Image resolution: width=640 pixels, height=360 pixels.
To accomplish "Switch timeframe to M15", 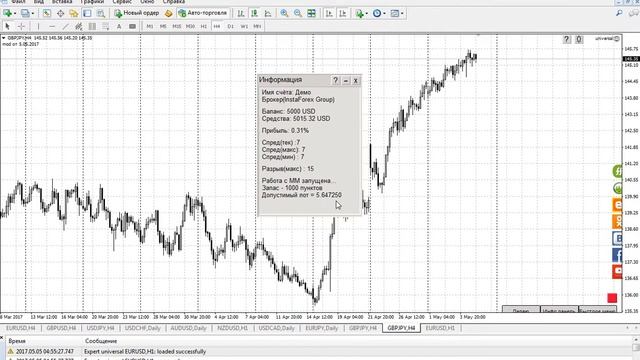I will tap(177, 26).
